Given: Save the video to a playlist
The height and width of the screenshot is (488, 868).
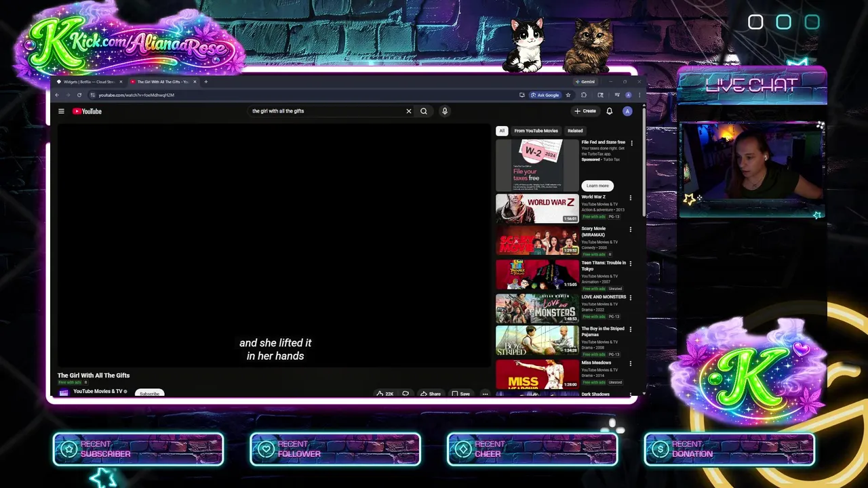Looking at the screenshot, I should (x=461, y=394).
